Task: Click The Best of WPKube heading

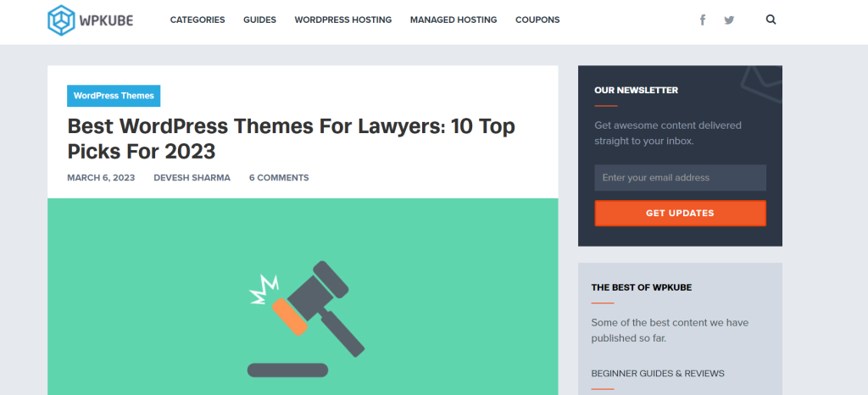Action: coord(641,287)
